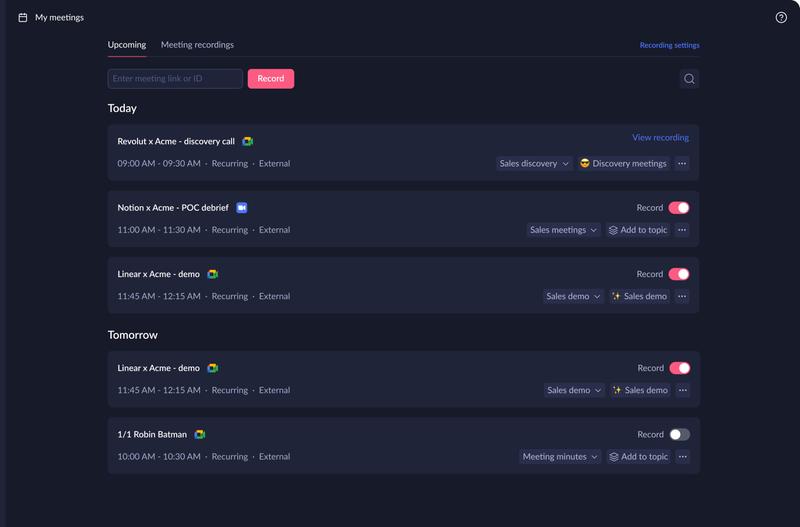Open the Sales discovery dropdown
The height and width of the screenshot is (527, 800).
[534, 163]
